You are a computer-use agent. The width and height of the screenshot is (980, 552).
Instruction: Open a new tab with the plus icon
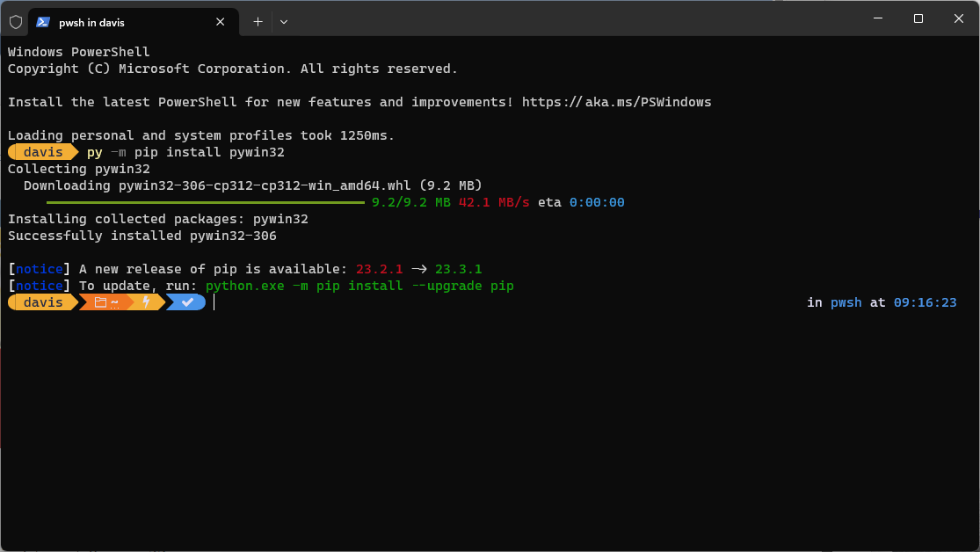tap(258, 21)
